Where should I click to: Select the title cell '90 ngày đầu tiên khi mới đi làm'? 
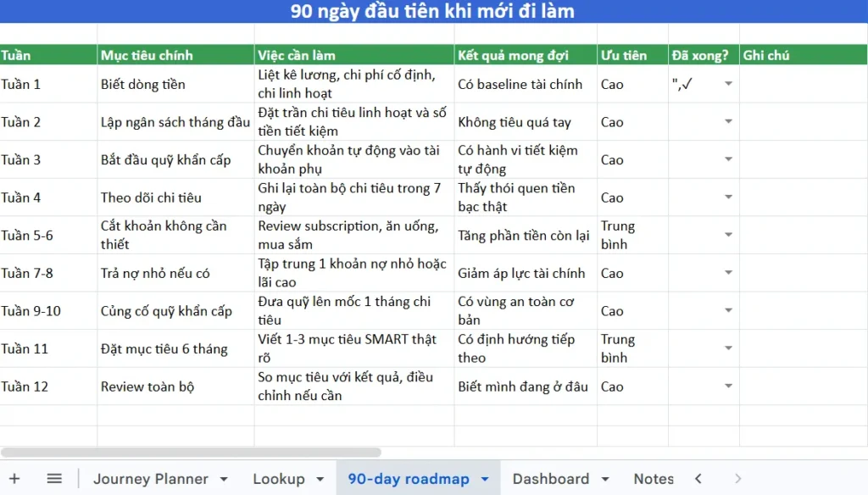434,11
